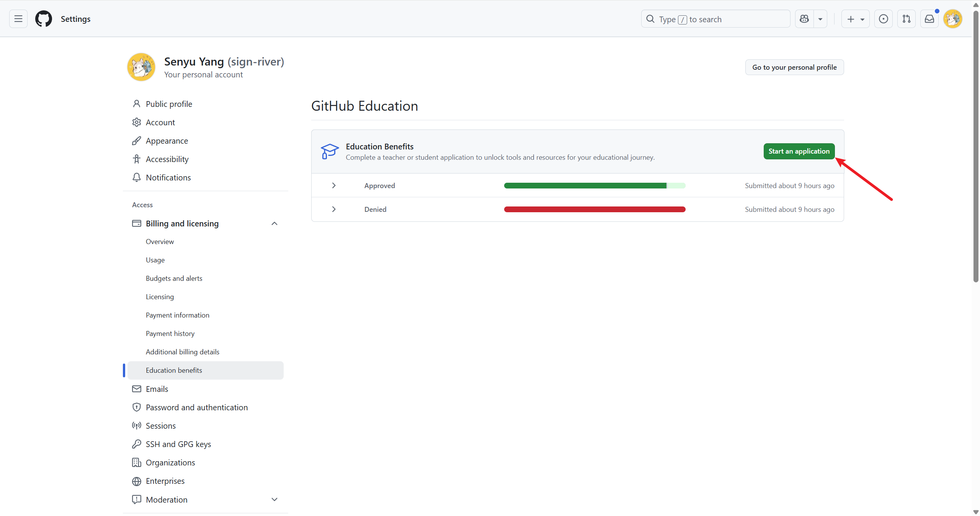Click the Approved row's Submitted about 9 hours ago
980x516 pixels.
click(789, 186)
